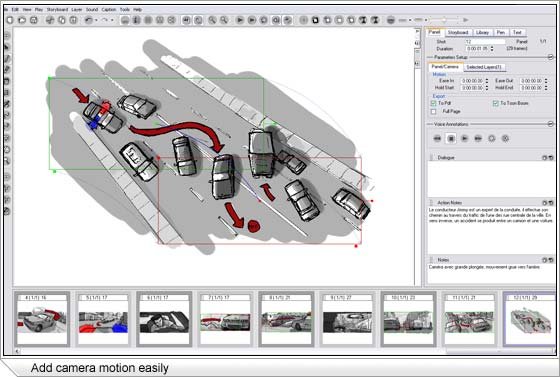Click the New project icon in toolbar

click(x=10, y=20)
